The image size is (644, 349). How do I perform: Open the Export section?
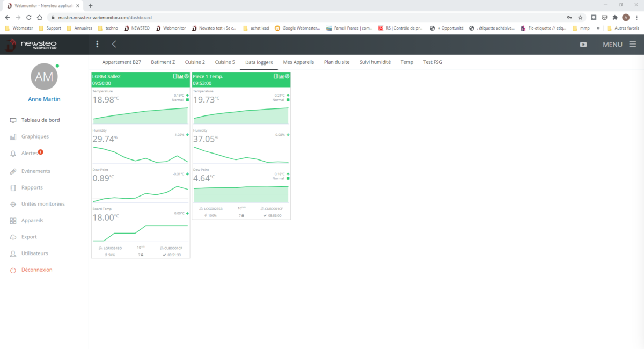pyautogui.click(x=29, y=237)
